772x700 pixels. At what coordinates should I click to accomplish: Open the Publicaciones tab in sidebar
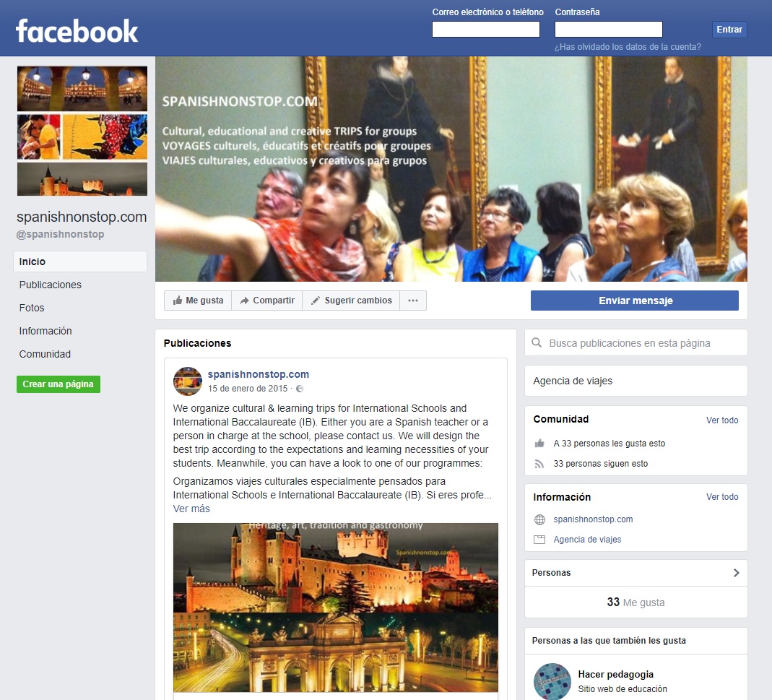click(x=51, y=285)
